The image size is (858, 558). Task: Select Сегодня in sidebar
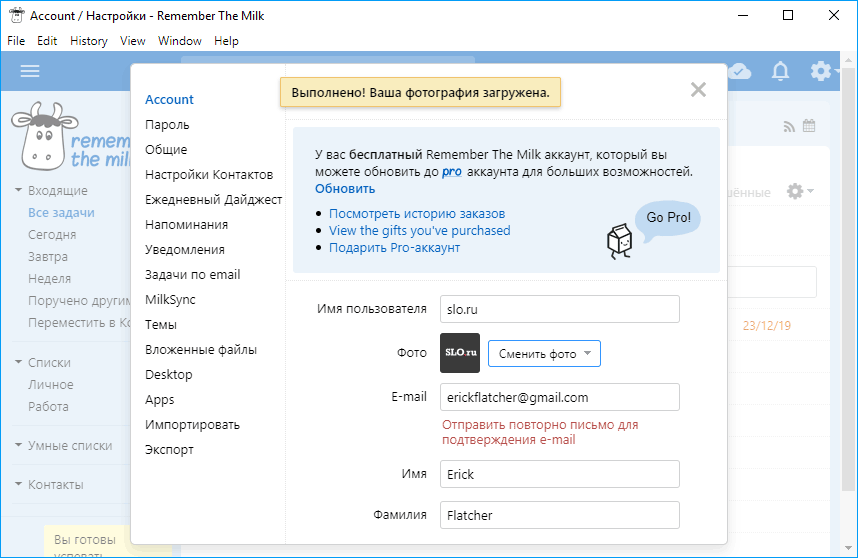[x=52, y=235]
